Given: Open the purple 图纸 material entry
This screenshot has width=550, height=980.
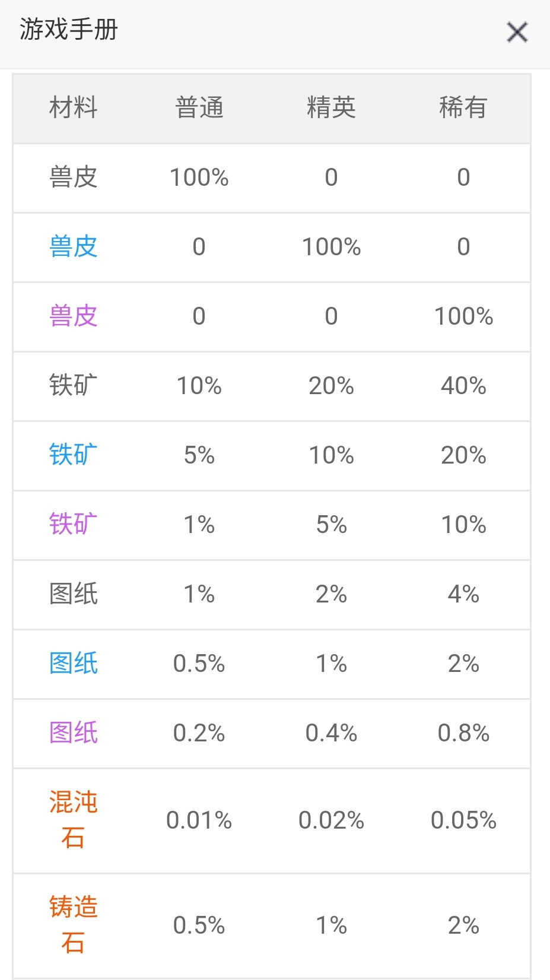Looking at the screenshot, I should coord(73,733).
